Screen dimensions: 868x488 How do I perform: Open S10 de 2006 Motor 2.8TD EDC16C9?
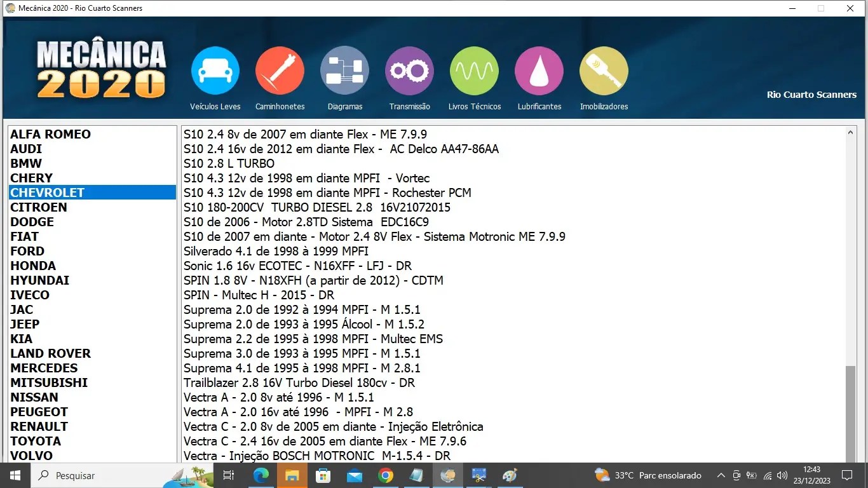[306, 222]
